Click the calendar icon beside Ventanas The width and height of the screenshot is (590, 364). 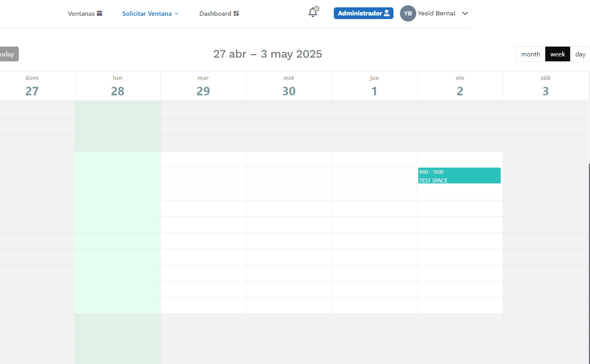pyautogui.click(x=99, y=13)
